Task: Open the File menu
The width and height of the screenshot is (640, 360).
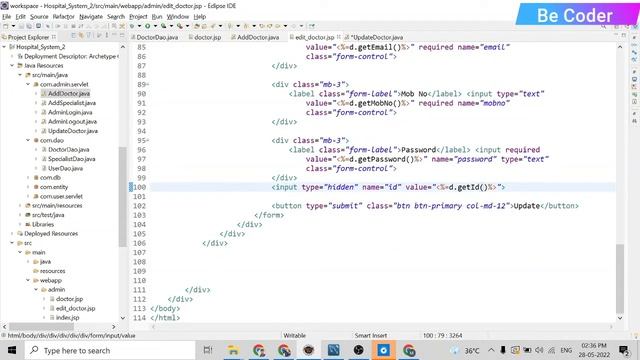Action: click(x=7, y=17)
